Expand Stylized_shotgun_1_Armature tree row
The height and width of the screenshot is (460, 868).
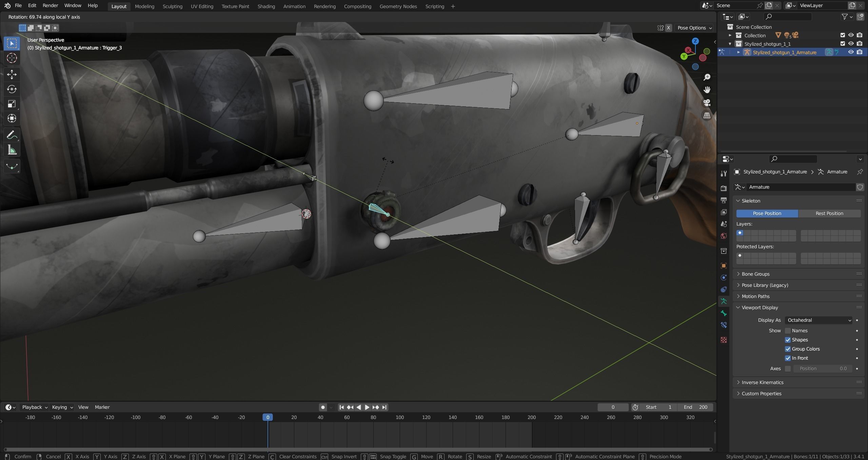[x=738, y=52]
